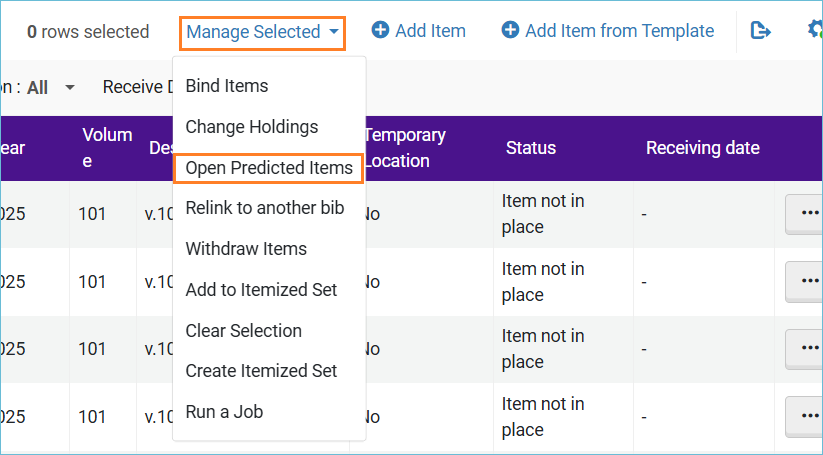The height and width of the screenshot is (455, 823).
Task: Click Add Item from Template plus icon
Action: click(x=510, y=30)
